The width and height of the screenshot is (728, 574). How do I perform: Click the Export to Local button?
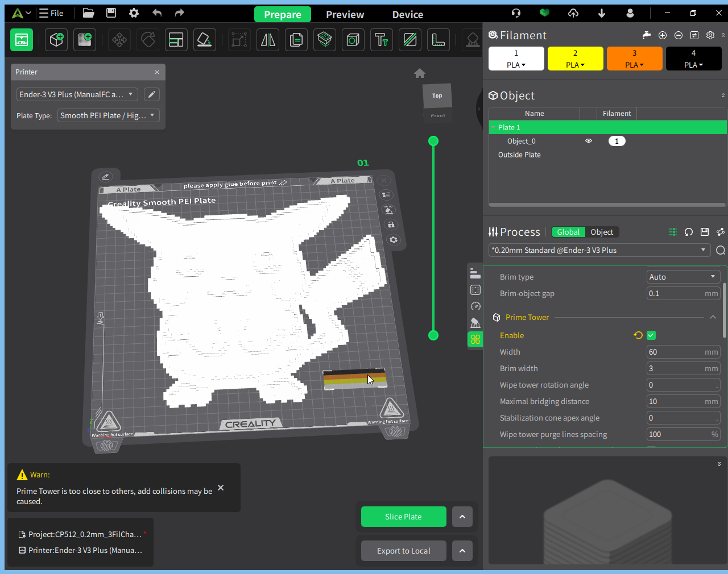pos(404,551)
